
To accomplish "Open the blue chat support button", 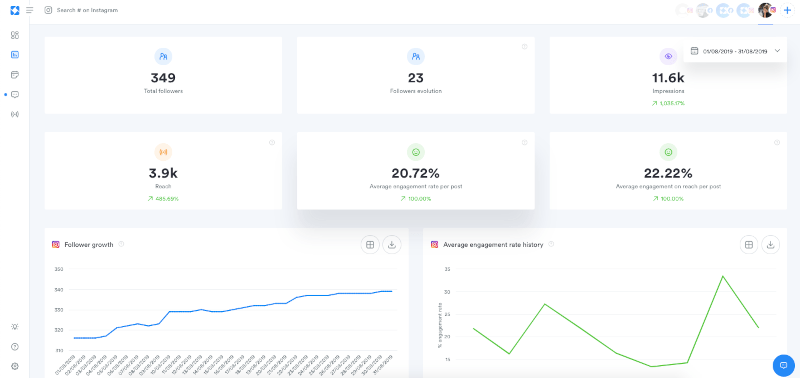I will (x=783, y=365).
